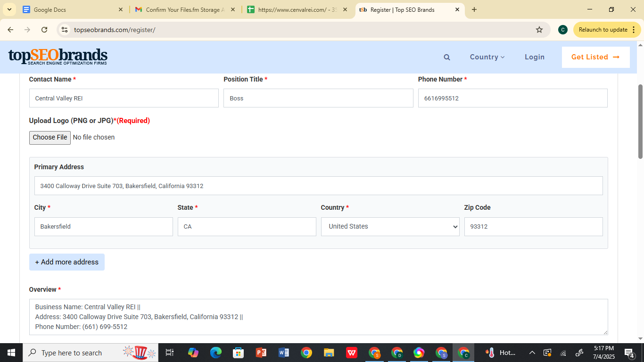Click the Choose File button for logo
Viewport: 644px width, 362px height.
(x=50, y=138)
